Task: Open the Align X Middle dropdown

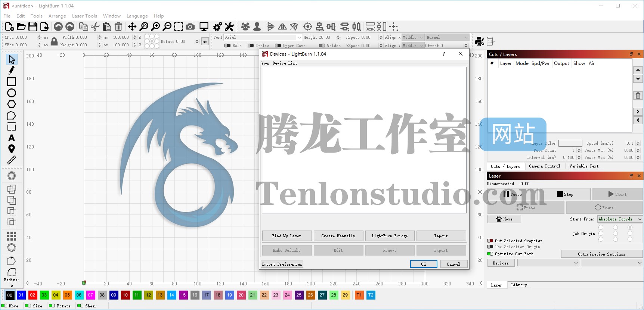Action: pos(413,37)
